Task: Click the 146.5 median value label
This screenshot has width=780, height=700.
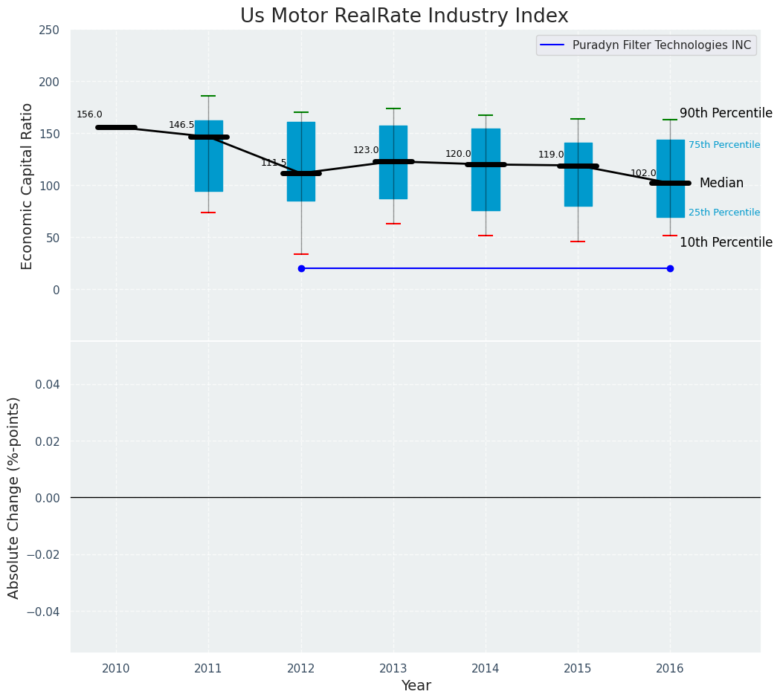Action: pyautogui.click(x=181, y=125)
